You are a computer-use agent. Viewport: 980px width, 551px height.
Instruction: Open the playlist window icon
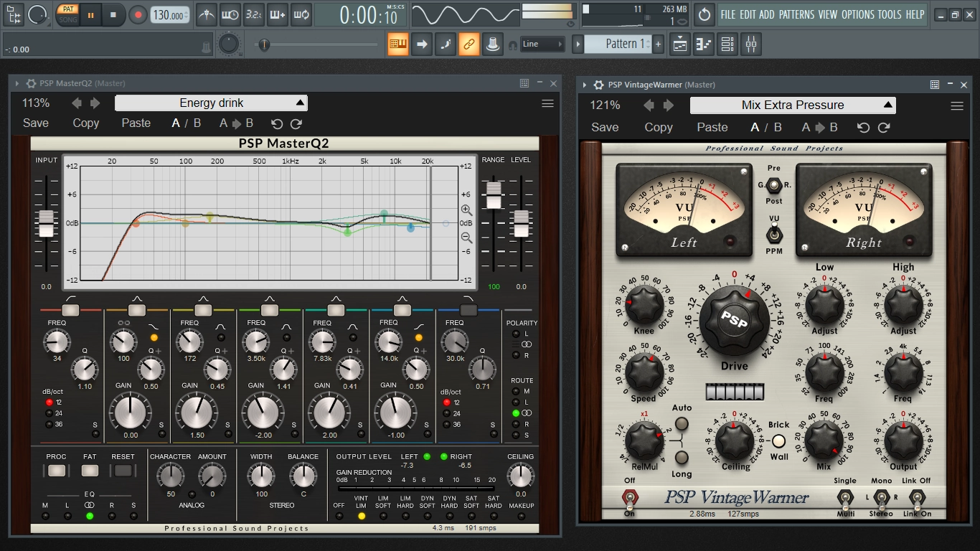tap(680, 44)
